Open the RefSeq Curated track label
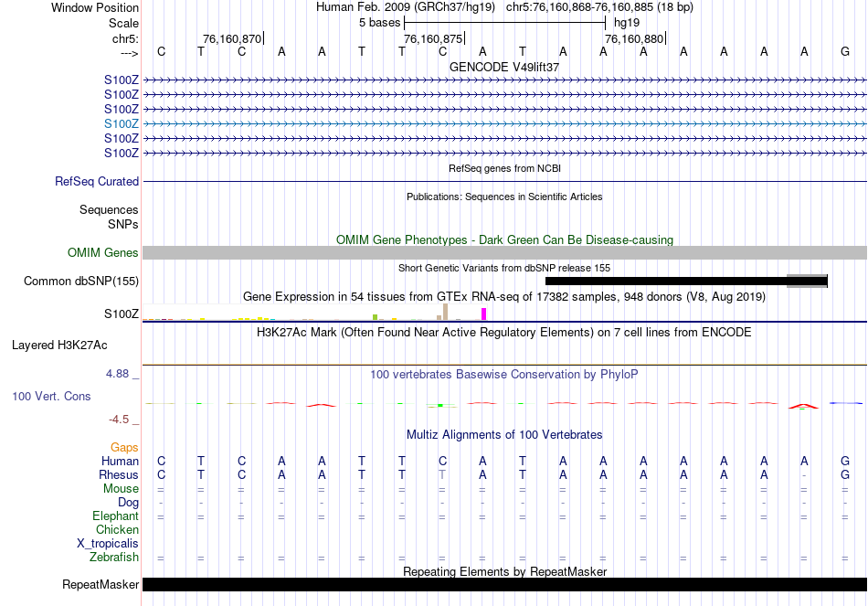868x606 pixels. click(x=97, y=182)
